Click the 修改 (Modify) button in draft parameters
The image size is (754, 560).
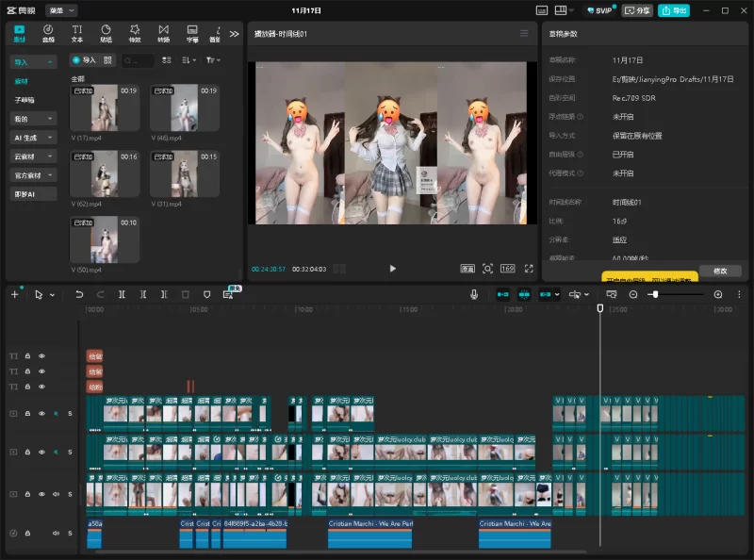point(720,271)
